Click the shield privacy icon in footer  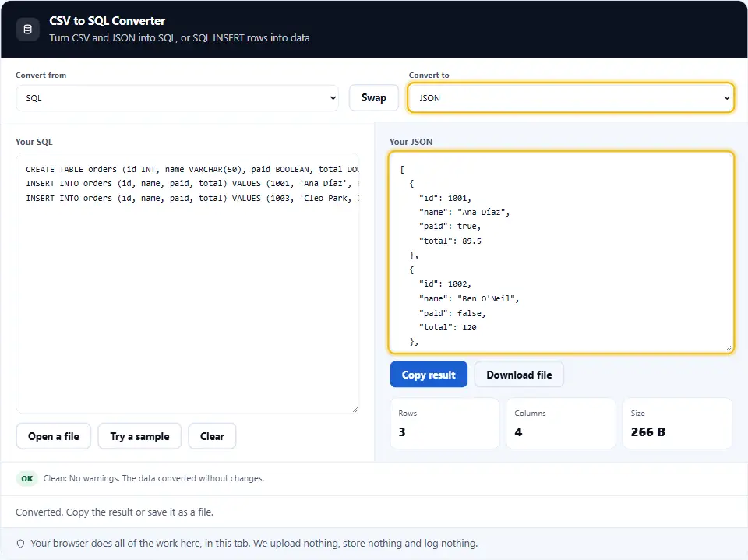pyautogui.click(x=20, y=544)
